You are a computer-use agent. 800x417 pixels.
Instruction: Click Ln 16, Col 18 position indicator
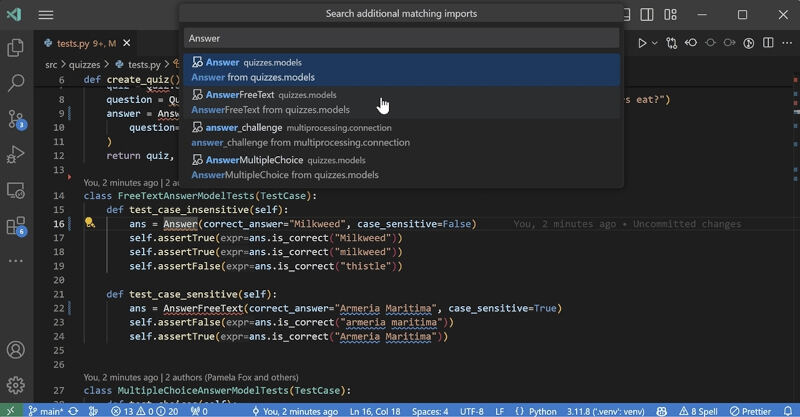click(x=375, y=411)
